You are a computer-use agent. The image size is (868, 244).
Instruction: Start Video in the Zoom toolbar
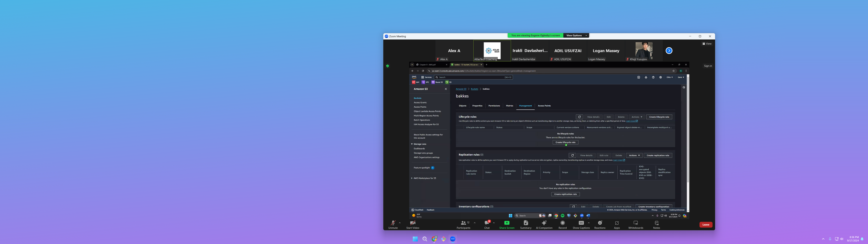pos(412,223)
